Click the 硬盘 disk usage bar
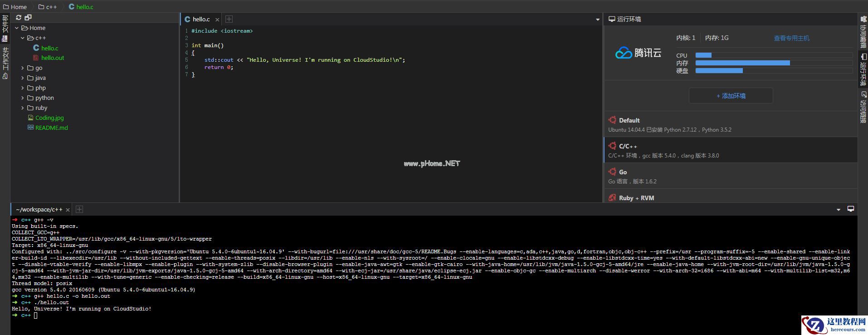 tap(774, 70)
